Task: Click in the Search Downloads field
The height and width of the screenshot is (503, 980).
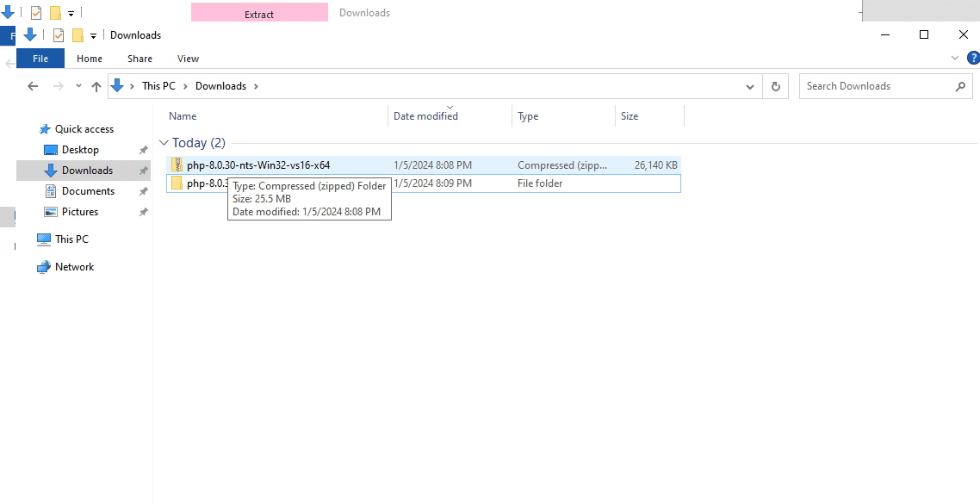Action: tap(874, 86)
